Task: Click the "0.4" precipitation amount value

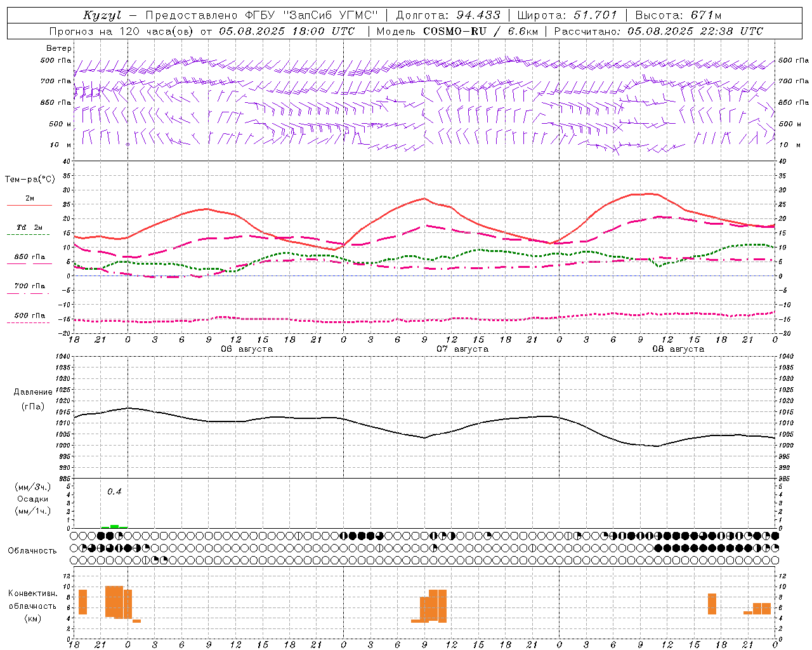Action: (x=114, y=491)
